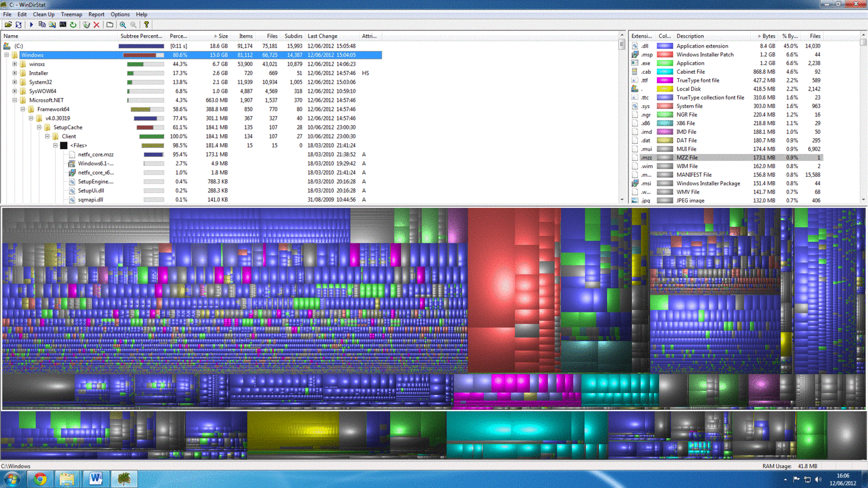The height and width of the screenshot is (488, 868).
Task: Open Chrome from the taskbar
Action: click(40, 479)
